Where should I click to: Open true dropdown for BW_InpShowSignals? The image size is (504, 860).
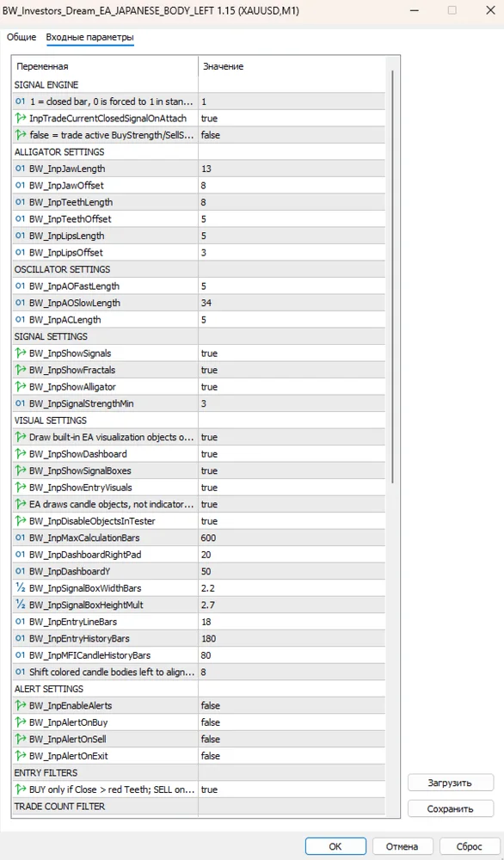pyautogui.click(x=292, y=353)
